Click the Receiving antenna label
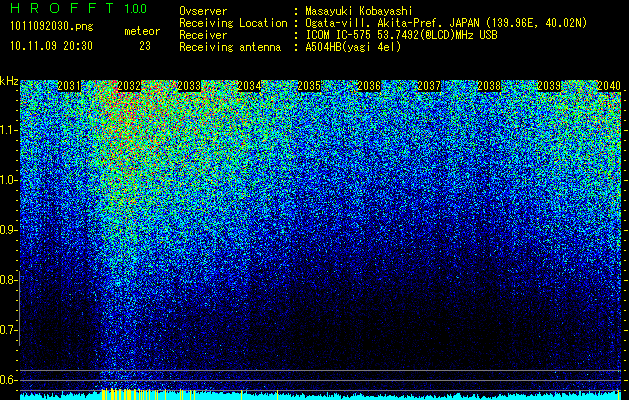 pos(230,47)
